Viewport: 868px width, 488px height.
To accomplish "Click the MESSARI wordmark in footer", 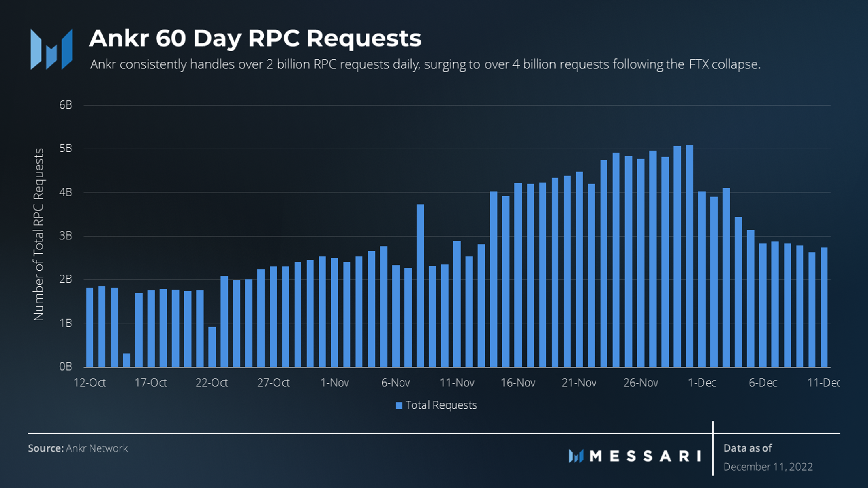I will pyautogui.click(x=645, y=456).
